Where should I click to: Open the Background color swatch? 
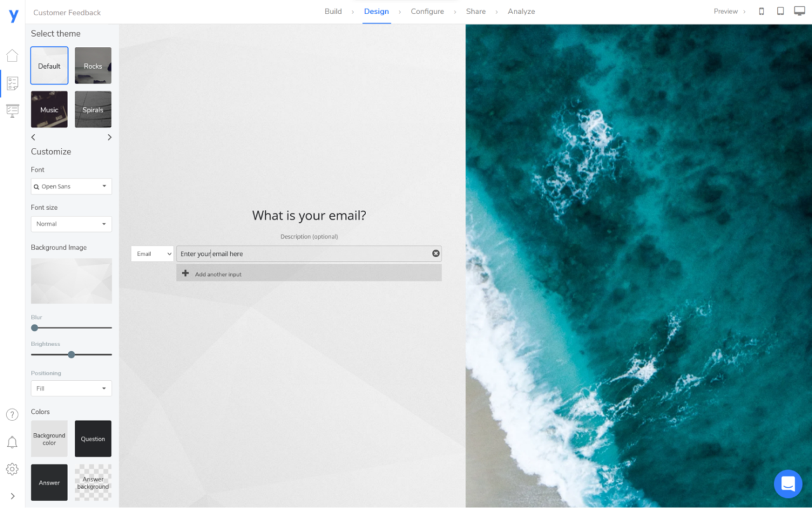pos(49,439)
